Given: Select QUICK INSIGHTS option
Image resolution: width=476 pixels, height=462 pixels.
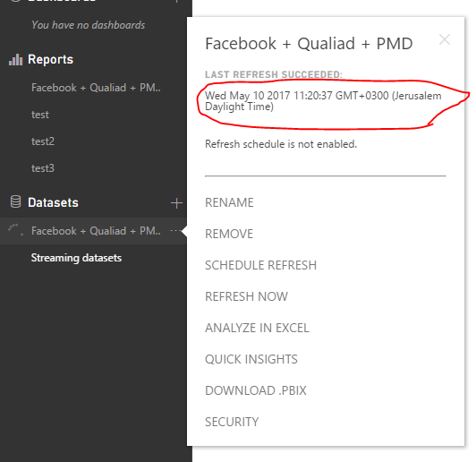Looking at the screenshot, I should 251,359.
